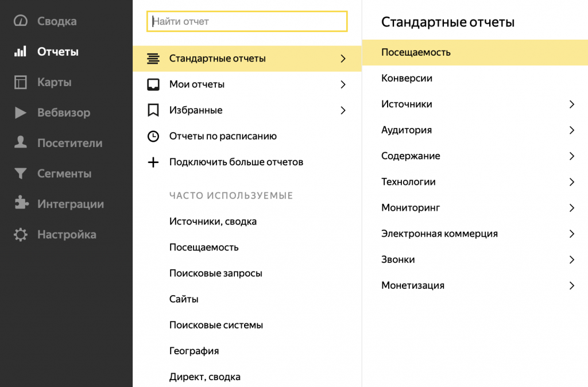The image size is (588, 387).
Task: Open the Поисковые системы report
Action: (x=216, y=325)
